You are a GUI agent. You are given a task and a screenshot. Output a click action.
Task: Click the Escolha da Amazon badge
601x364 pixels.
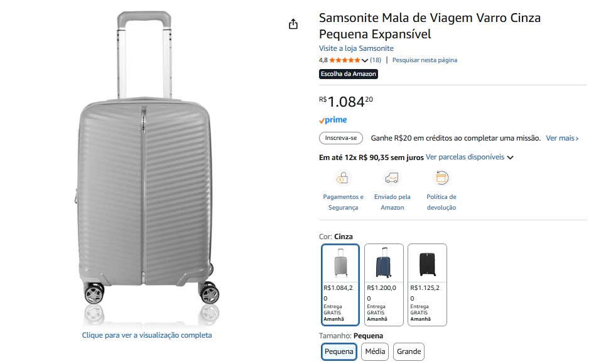pyautogui.click(x=349, y=74)
